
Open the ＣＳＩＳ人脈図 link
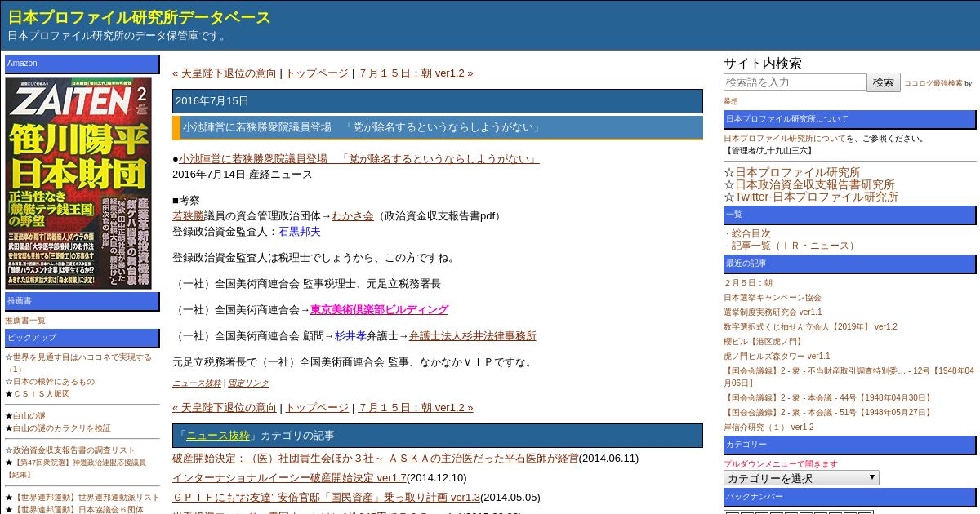click(x=42, y=394)
